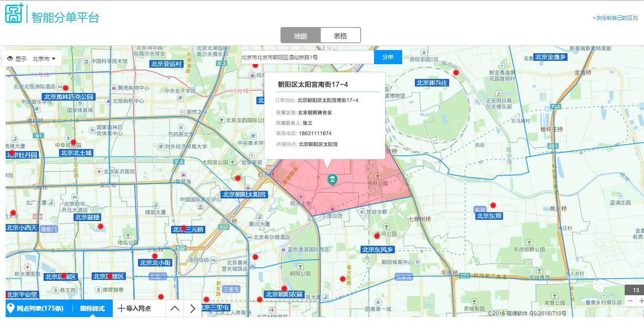Collapse panel with the up chevron
Image resolution: width=644 pixels, height=322 pixels.
point(175,309)
